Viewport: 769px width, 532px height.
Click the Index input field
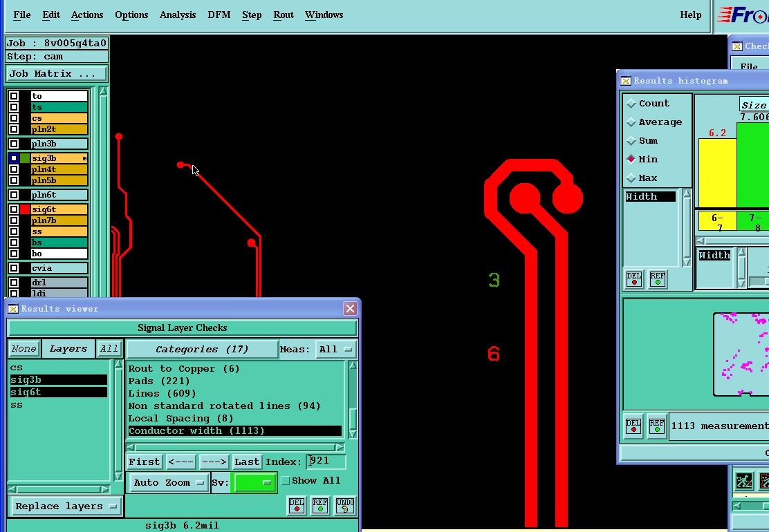click(x=326, y=462)
